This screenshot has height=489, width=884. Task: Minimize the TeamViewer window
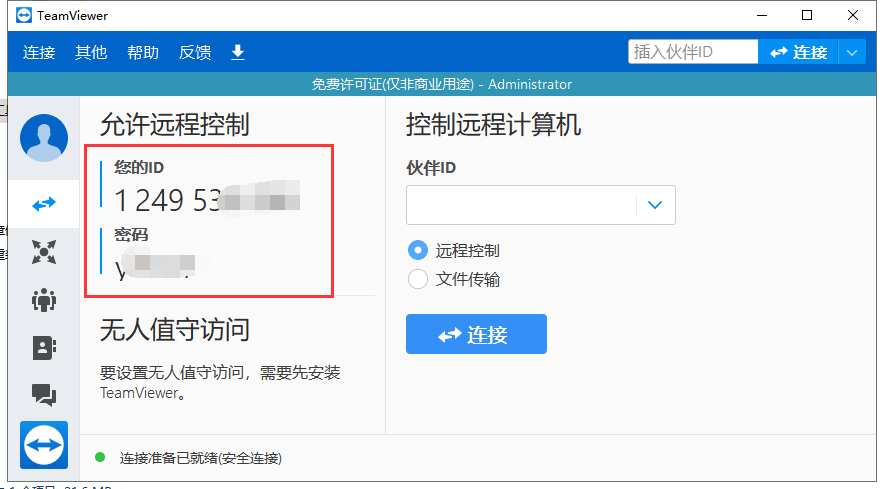(762, 15)
